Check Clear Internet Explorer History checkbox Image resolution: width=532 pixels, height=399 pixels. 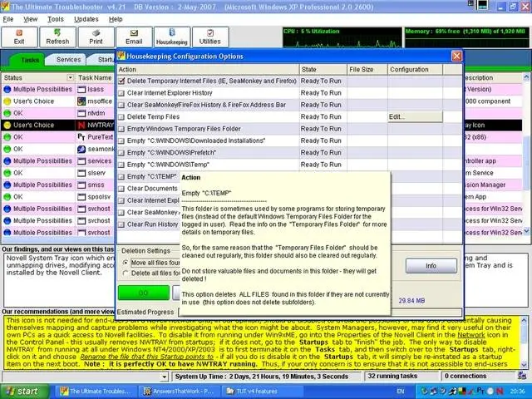(x=121, y=93)
